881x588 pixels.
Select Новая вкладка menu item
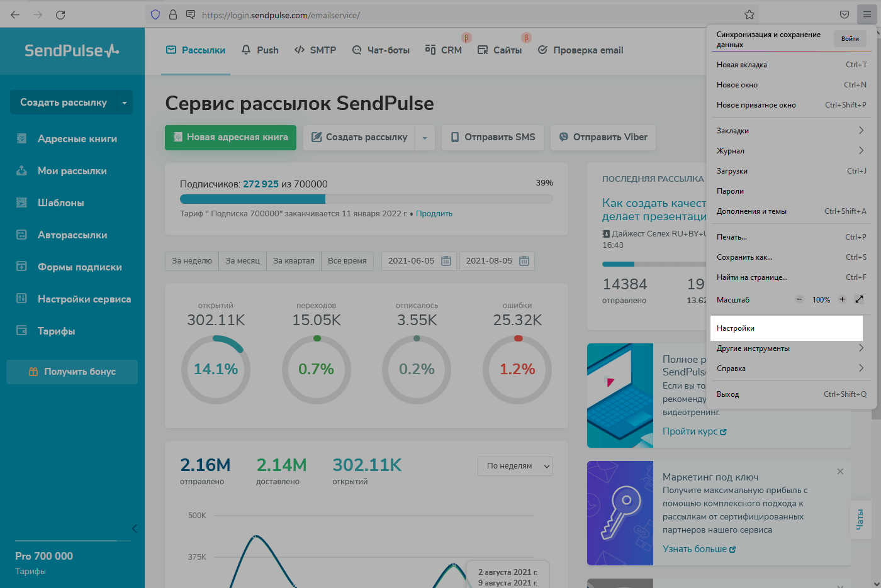791,65
